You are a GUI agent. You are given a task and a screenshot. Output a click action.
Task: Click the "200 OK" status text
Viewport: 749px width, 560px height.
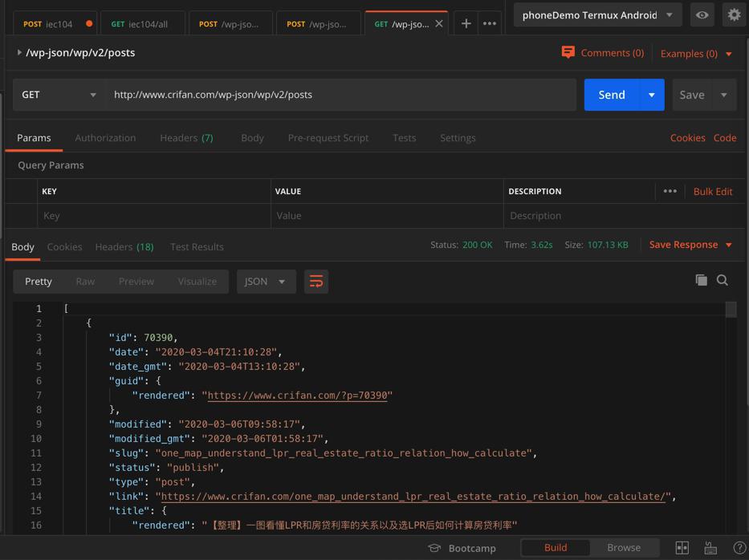477,245
